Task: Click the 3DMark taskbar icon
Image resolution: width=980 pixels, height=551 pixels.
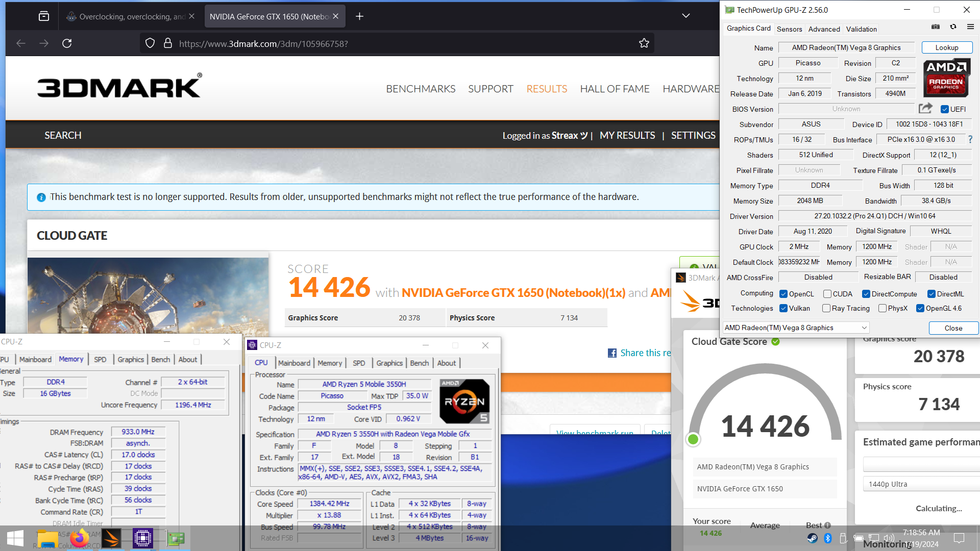Action: pyautogui.click(x=111, y=538)
